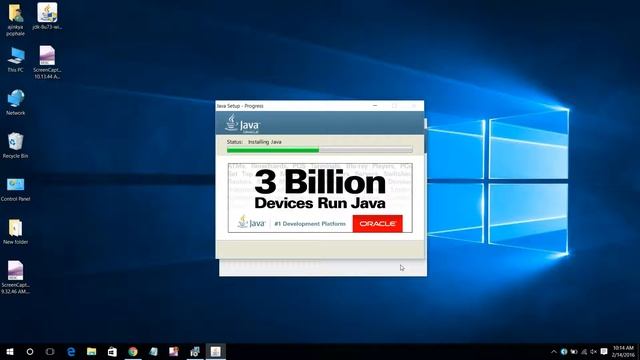Open the Windows Start menu
The height and width of the screenshot is (360, 640).
[10, 351]
